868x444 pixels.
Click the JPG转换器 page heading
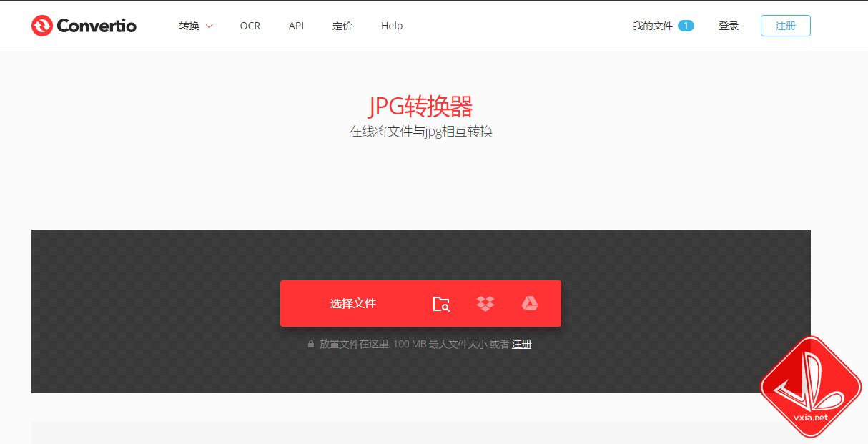pos(420,107)
